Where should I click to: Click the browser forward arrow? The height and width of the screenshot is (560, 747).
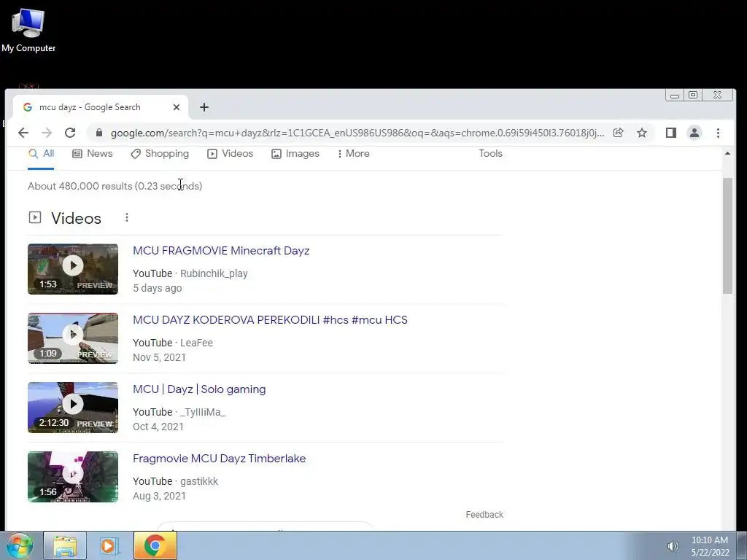pos(47,133)
